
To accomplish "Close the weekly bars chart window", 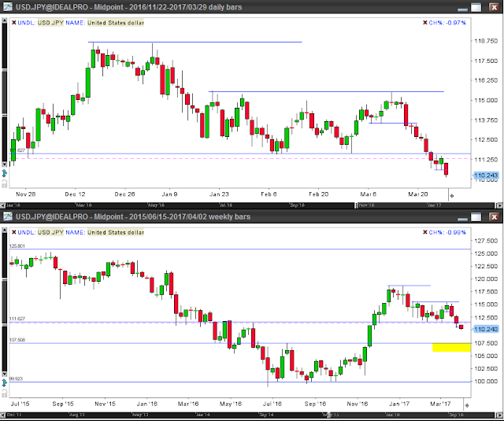I will (494, 216).
